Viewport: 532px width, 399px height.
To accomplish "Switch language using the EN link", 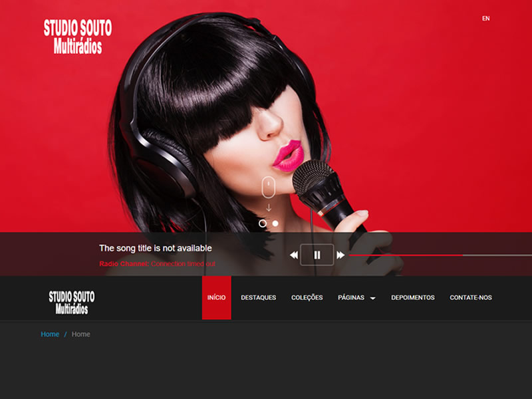I will (x=486, y=19).
